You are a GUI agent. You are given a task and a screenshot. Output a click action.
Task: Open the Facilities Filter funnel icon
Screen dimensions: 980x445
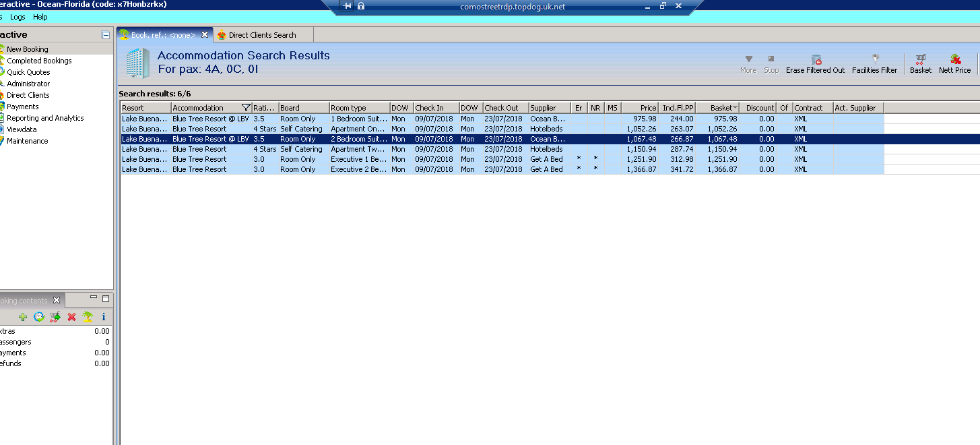(875, 59)
